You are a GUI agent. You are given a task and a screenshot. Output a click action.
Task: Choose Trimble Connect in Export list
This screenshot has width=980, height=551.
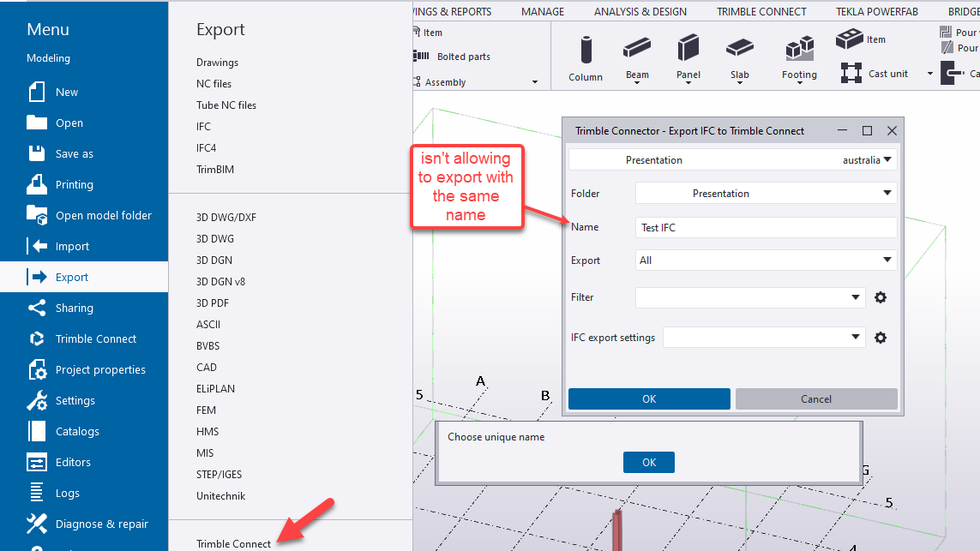234,543
